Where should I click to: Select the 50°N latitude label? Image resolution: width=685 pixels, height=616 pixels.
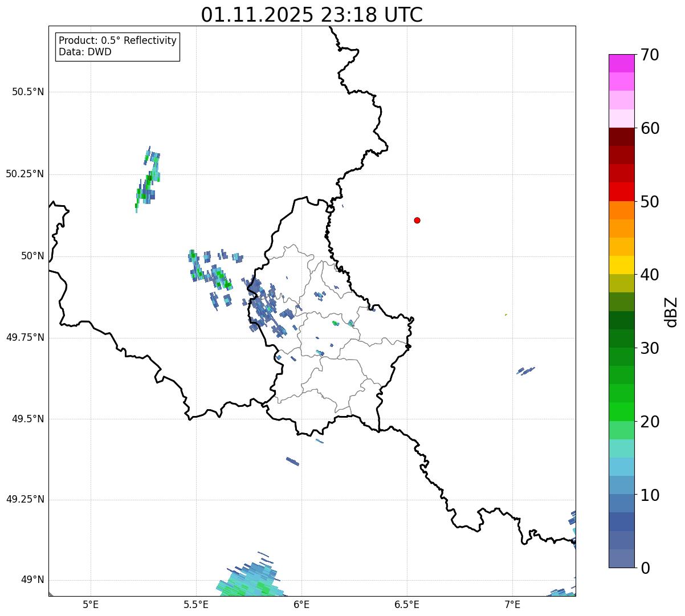tap(32, 256)
